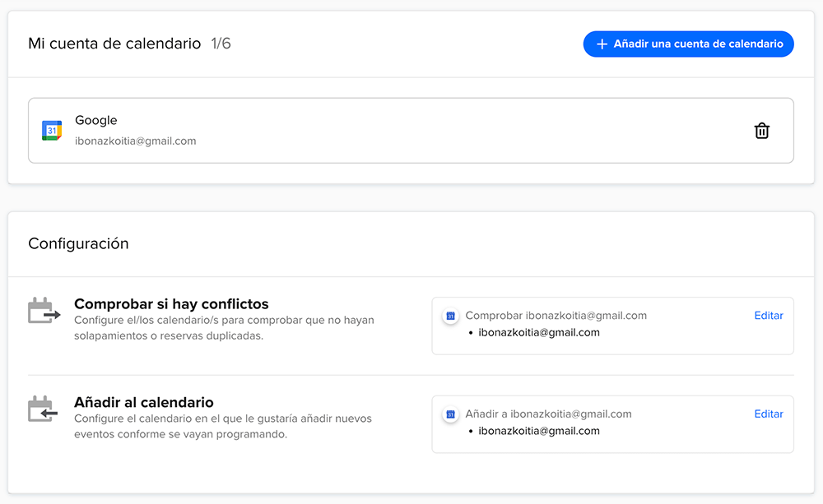This screenshot has height=504, width=823.
Task: Edit the Añadir al calendario setting
Action: tap(769, 414)
